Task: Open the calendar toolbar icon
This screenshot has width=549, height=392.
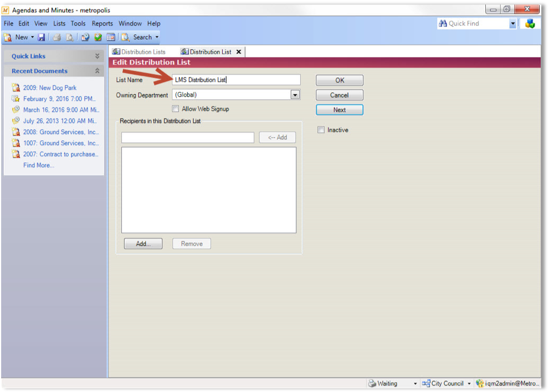Action: tap(111, 37)
